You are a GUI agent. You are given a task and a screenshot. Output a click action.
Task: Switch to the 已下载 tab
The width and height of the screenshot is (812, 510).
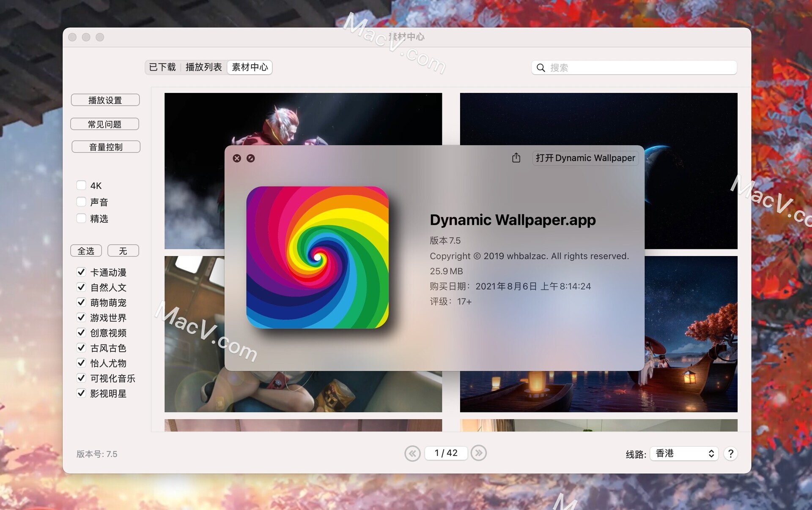click(x=162, y=67)
